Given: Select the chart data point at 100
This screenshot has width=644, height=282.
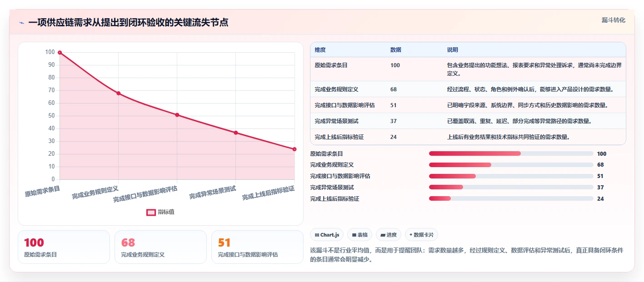Looking at the screenshot, I should tap(60, 53).
